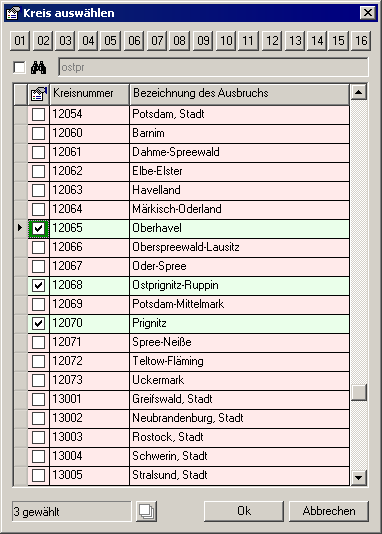Select the 'Neubrandenburg, Stadt' cell
This screenshot has height=534, width=382.
pyautogui.click(x=239, y=419)
